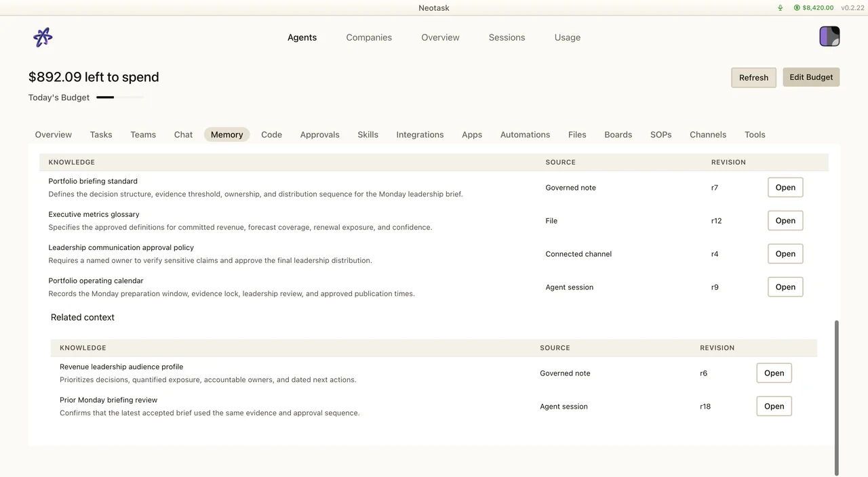Click the Refresh button
The width and height of the screenshot is (868, 477).
click(753, 77)
